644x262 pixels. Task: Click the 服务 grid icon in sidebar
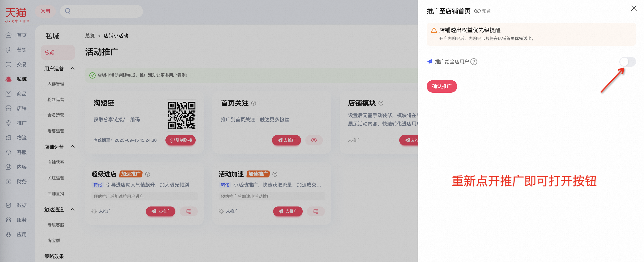click(9, 220)
